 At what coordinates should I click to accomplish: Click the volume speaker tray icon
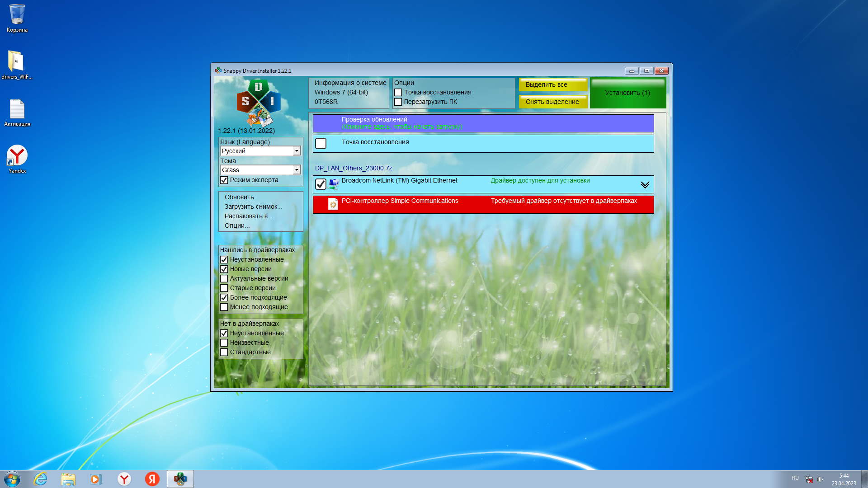(x=821, y=479)
